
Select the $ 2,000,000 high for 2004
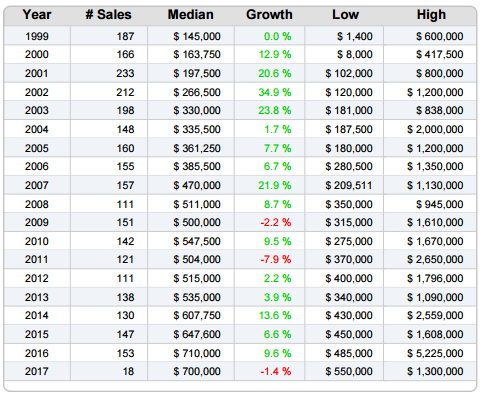coord(435,129)
